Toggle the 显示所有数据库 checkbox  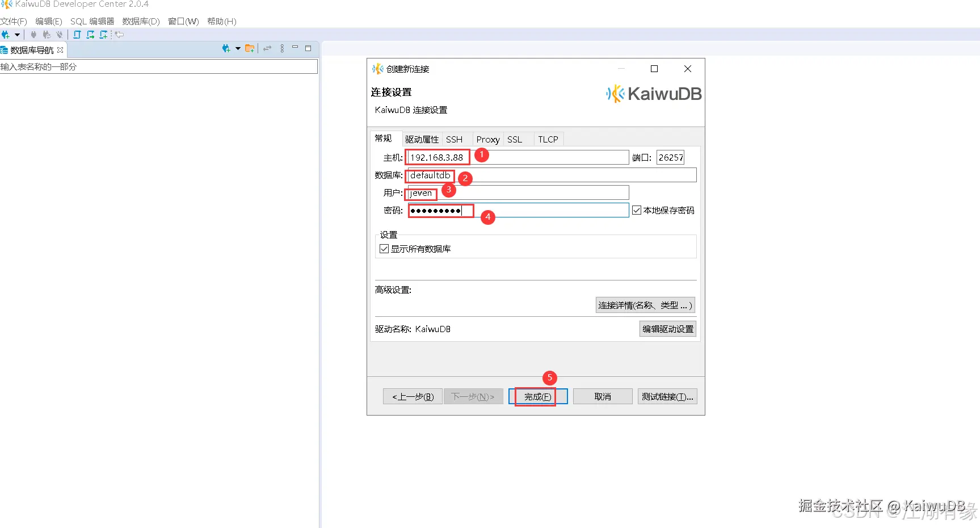(384, 249)
